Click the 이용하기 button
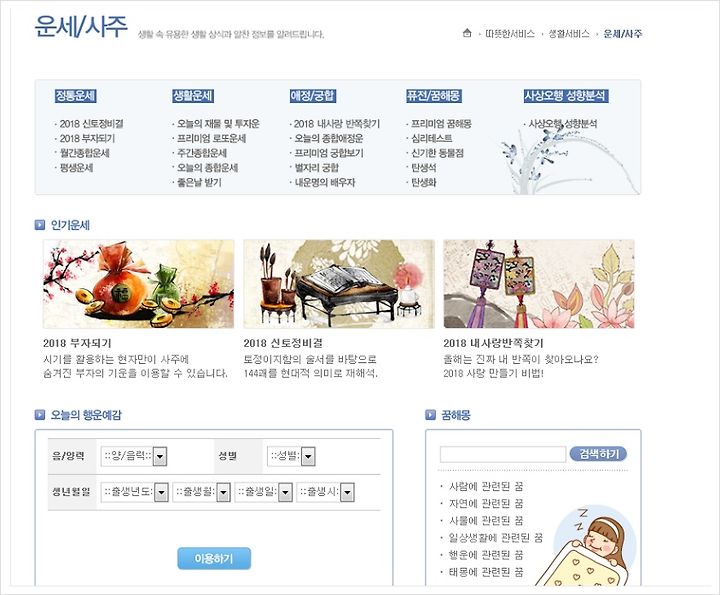Viewport: 720px width, 595px height. 214,558
